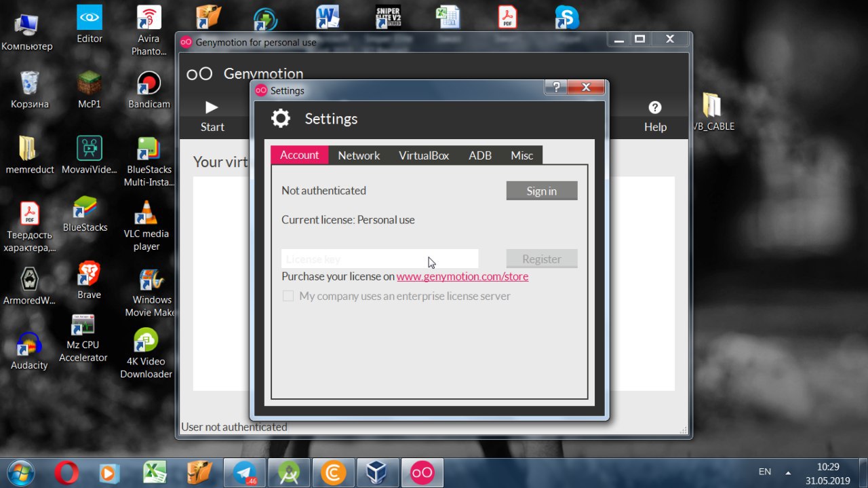This screenshot has height=488, width=868.
Task: Click the License key input field
Action: click(380, 259)
